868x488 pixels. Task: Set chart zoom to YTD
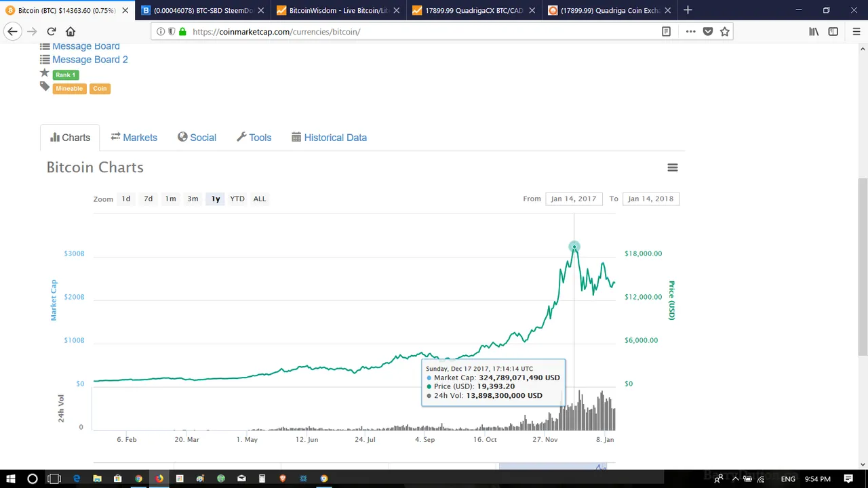[237, 199]
